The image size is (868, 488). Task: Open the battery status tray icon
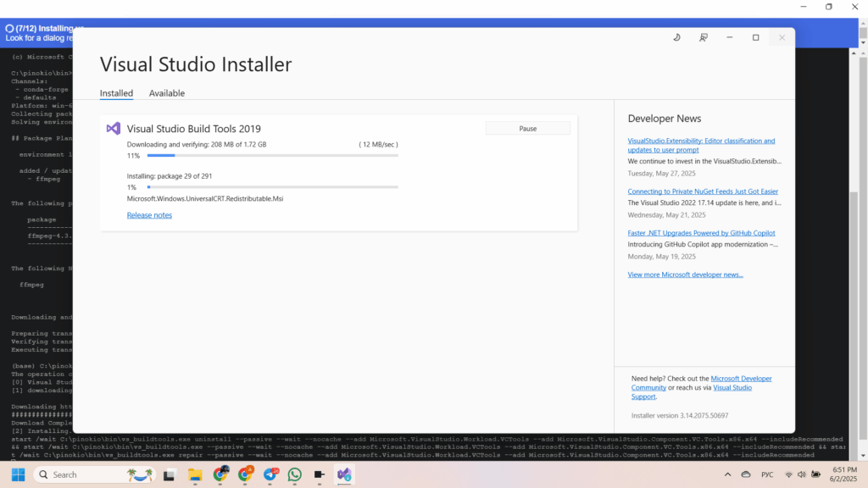tap(815, 474)
